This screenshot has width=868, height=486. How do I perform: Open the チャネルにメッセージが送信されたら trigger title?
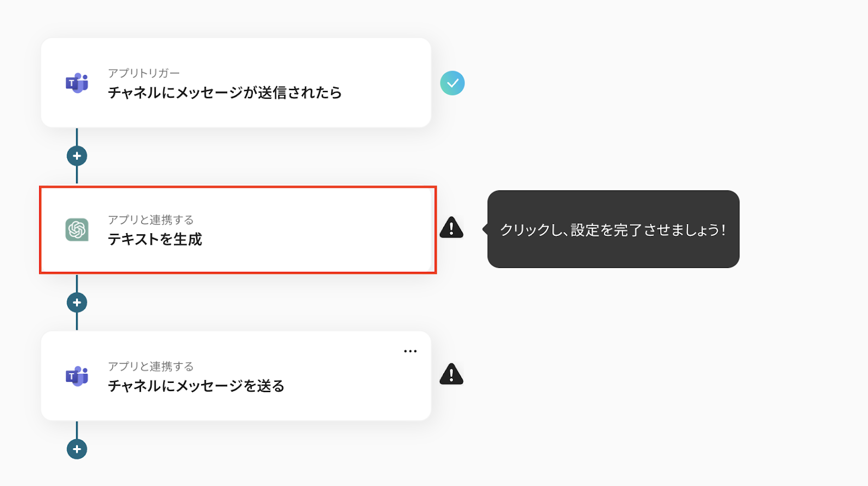[225, 93]
